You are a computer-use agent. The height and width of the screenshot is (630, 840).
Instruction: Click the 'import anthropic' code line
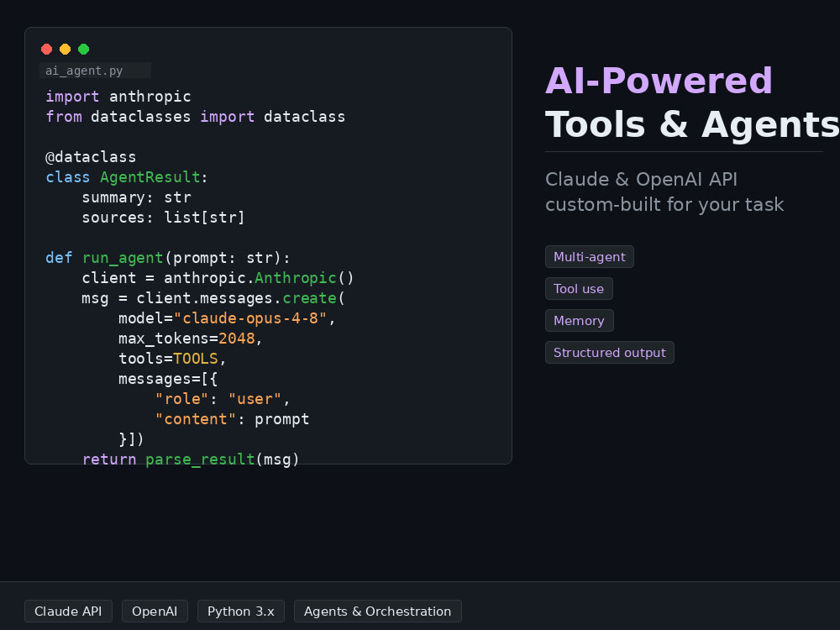point(118,97)
